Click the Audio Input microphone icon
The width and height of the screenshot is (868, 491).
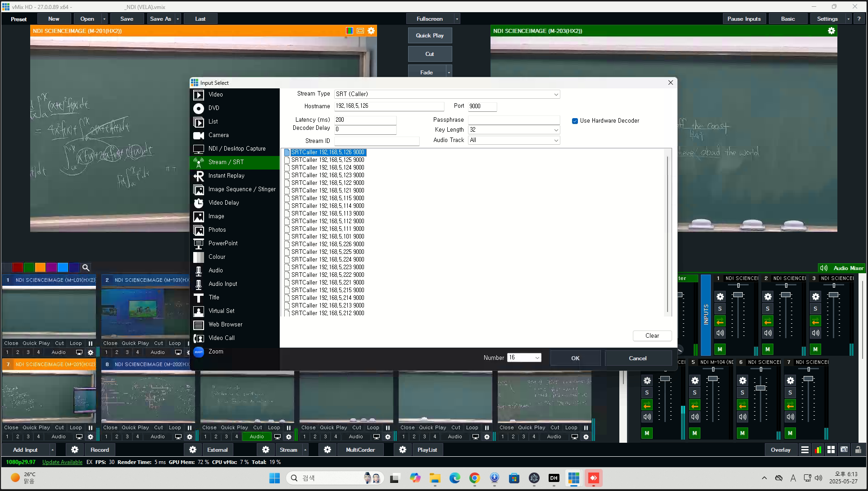199,284
